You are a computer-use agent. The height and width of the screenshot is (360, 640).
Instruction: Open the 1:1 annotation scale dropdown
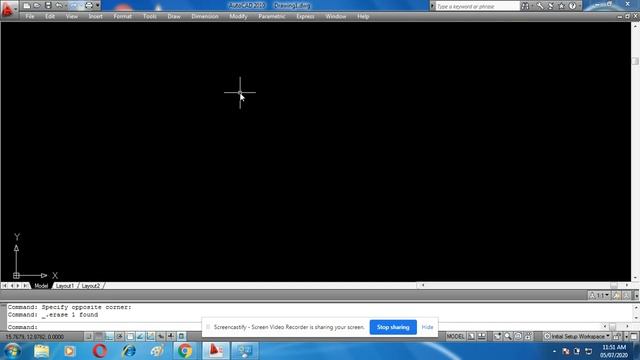[x=599, y=295]
